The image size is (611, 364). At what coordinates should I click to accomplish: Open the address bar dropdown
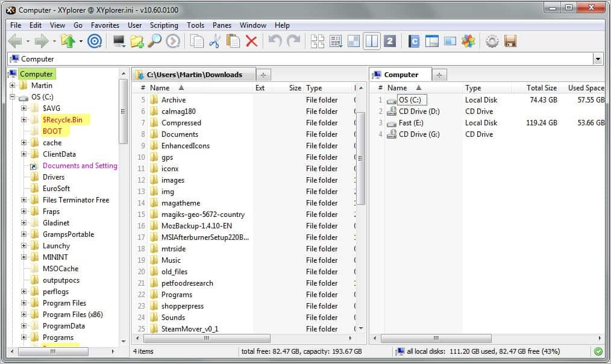click(x=598, y=58)
